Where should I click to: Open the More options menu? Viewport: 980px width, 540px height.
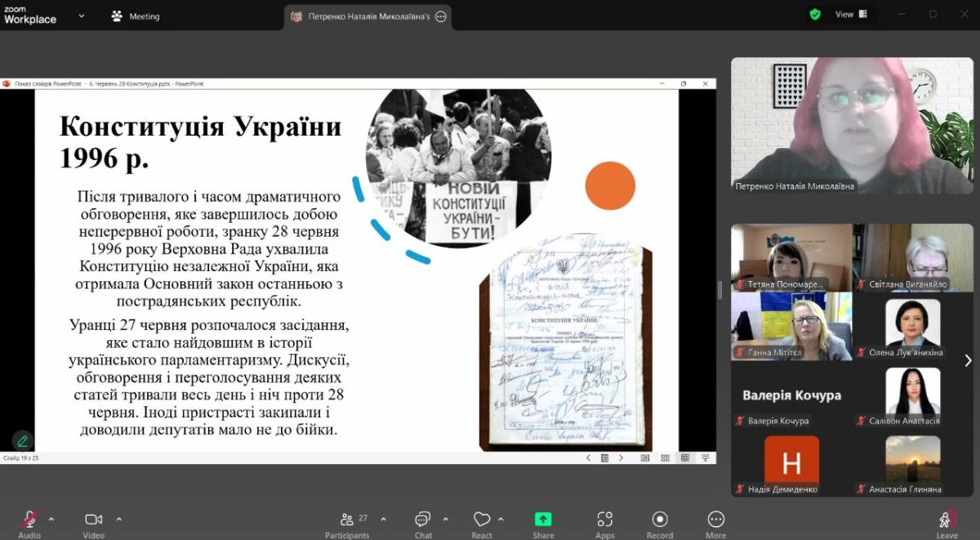click(x=715, y=520)
